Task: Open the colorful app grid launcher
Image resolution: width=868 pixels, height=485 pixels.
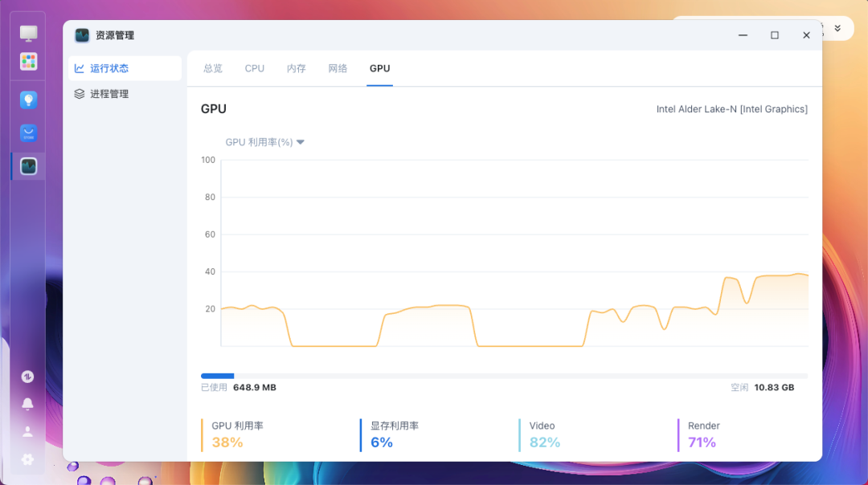Action: 28,61
